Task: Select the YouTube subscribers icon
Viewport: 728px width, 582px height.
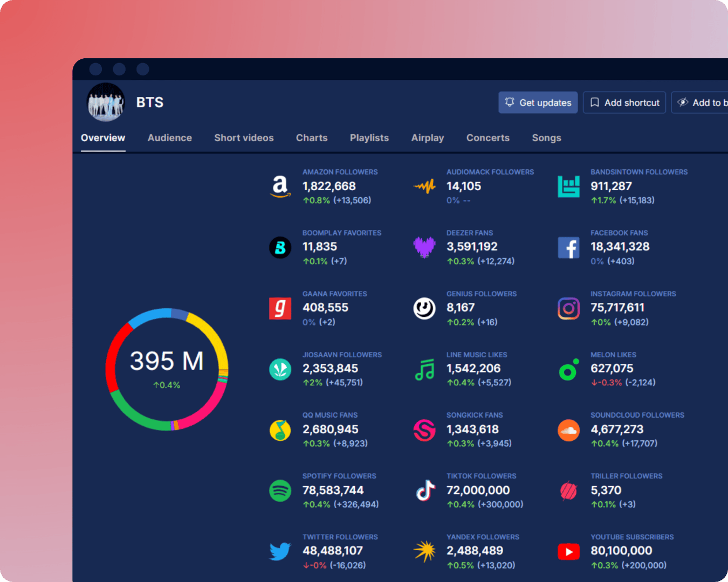Action: click(x=568, y=551)
